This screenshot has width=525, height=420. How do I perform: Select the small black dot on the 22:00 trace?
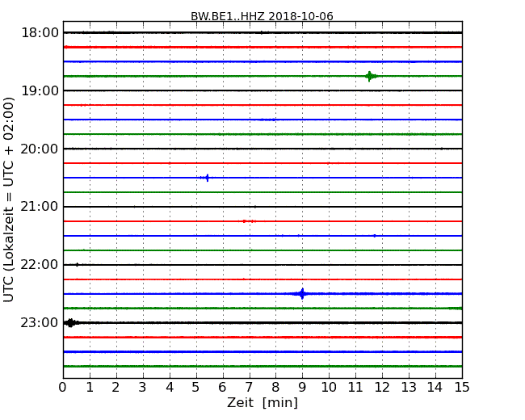click(x=78, y=265)
